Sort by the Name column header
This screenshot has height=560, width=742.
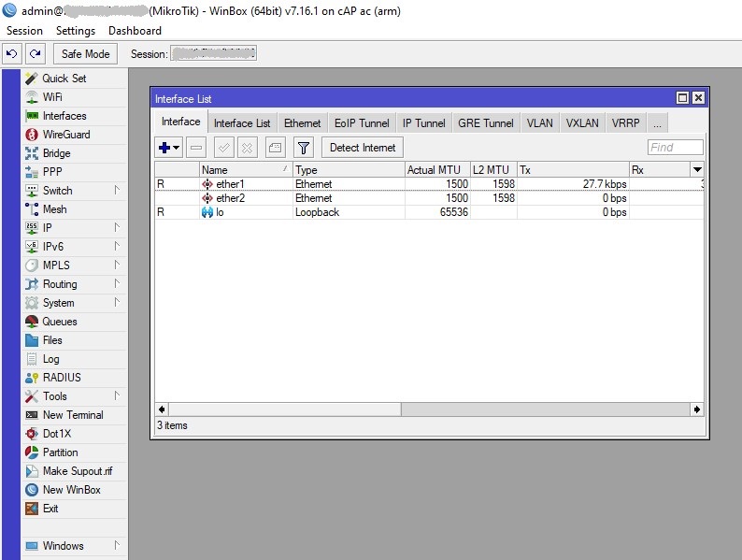[x=246, y=169]
